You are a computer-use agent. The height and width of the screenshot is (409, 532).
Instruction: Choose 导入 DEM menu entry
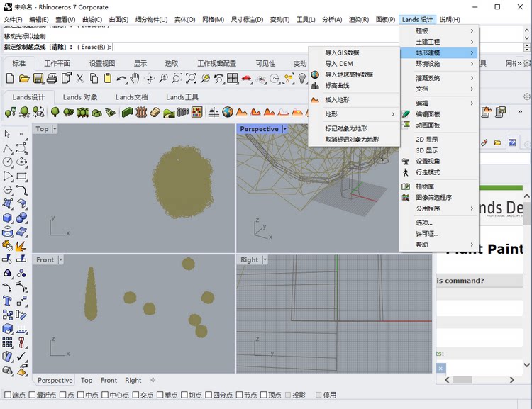(x=354, y=63)
